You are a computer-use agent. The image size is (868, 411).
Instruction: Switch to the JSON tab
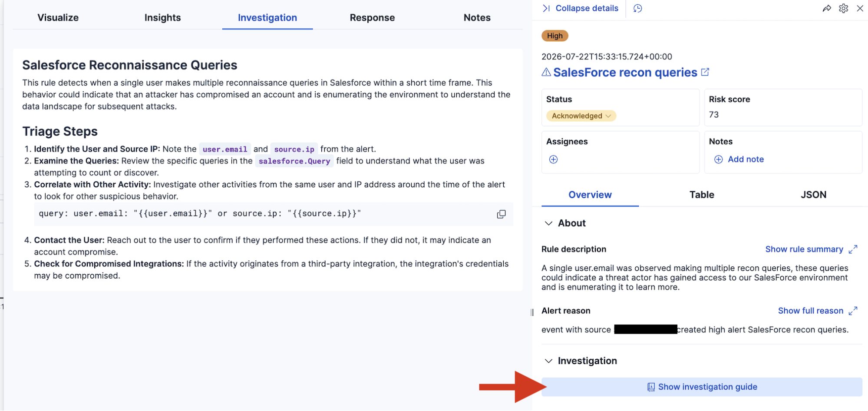click(814, 195)
